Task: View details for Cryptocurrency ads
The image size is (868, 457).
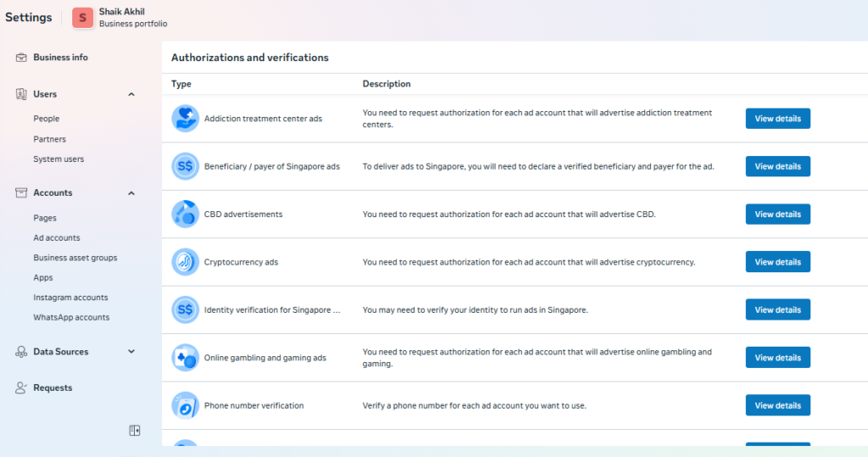Action: click(777, 262)
